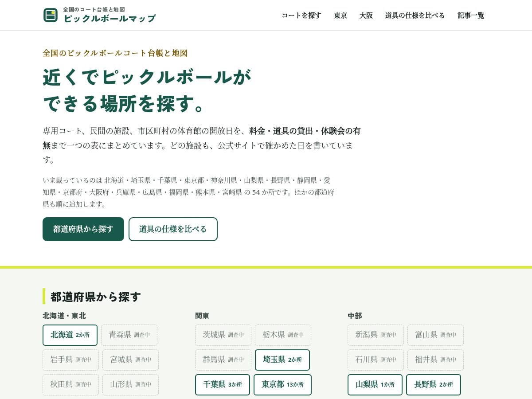Viewport: 532px width, 399px height.
Task: Select 埼玉県 2か所 prefecture chip
Action: (282, 360)
